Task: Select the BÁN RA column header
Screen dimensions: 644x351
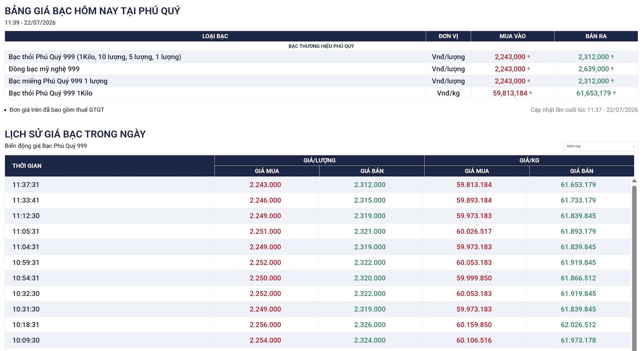Action: click(x=596, y=36)
